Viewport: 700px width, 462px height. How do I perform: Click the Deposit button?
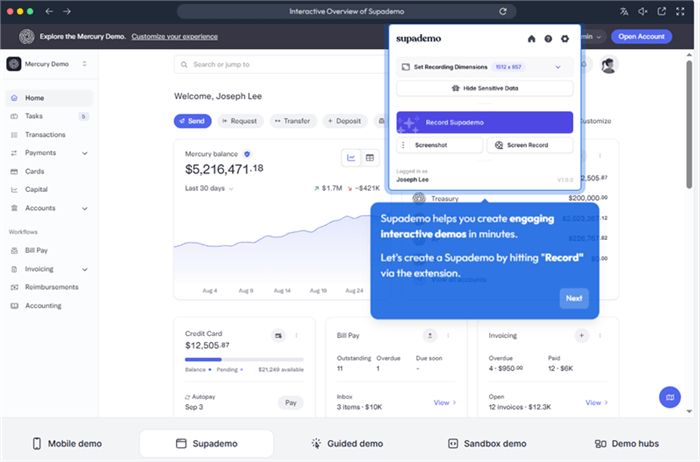pos(345,121)
